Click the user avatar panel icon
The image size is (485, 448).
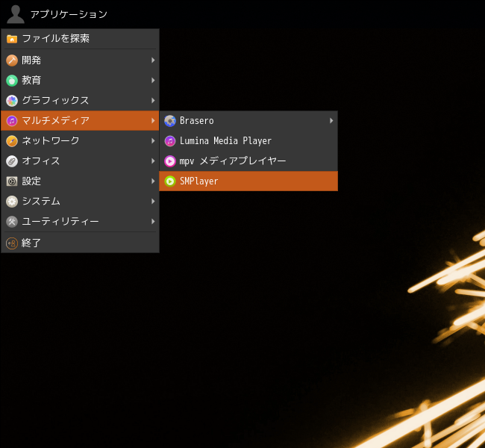[x=16, y=14]
